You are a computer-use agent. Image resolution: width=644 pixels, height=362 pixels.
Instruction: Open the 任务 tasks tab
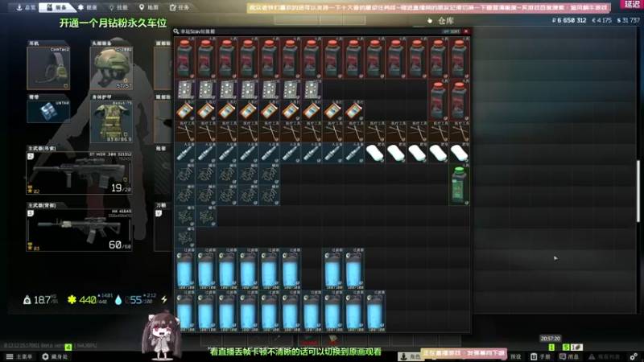[x=179, y=7]
